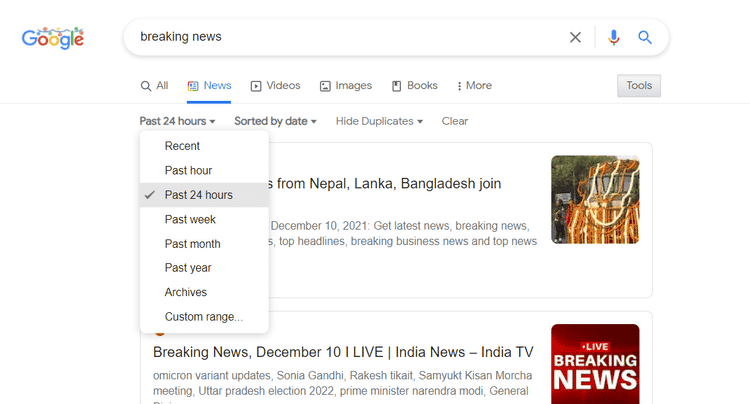Viewport: 750px width, 404px height.
Task: Go to the Images tab
Action: pos(345,86)
